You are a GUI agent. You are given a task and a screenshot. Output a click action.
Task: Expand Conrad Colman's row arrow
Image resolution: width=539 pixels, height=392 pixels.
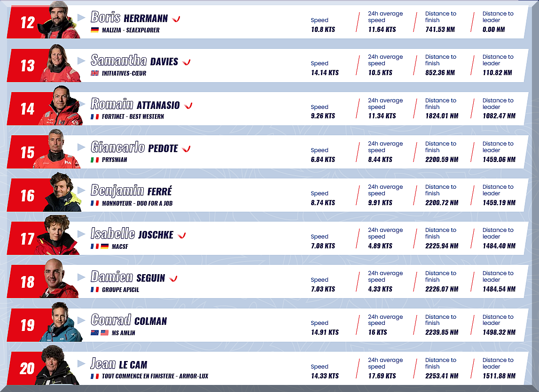81,320
